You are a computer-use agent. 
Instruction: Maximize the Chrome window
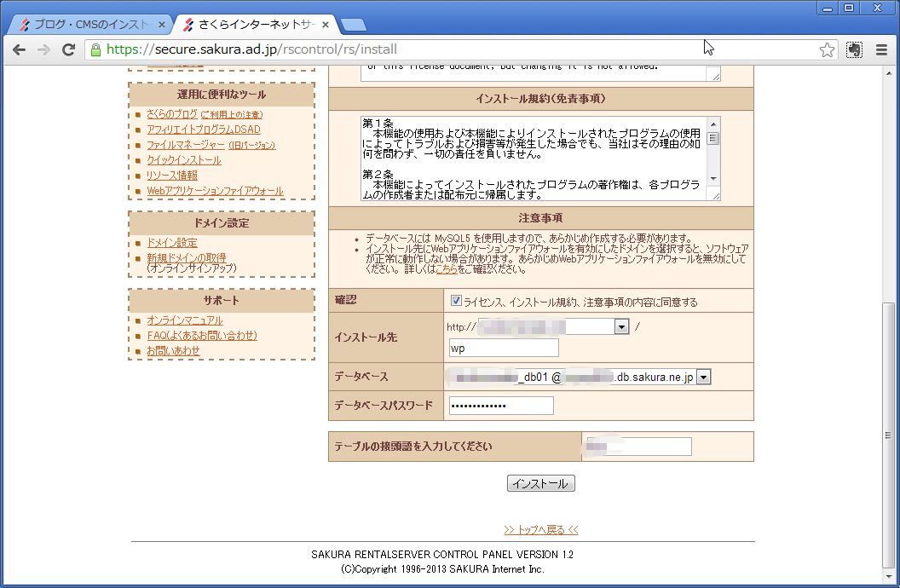coord(848,8)
